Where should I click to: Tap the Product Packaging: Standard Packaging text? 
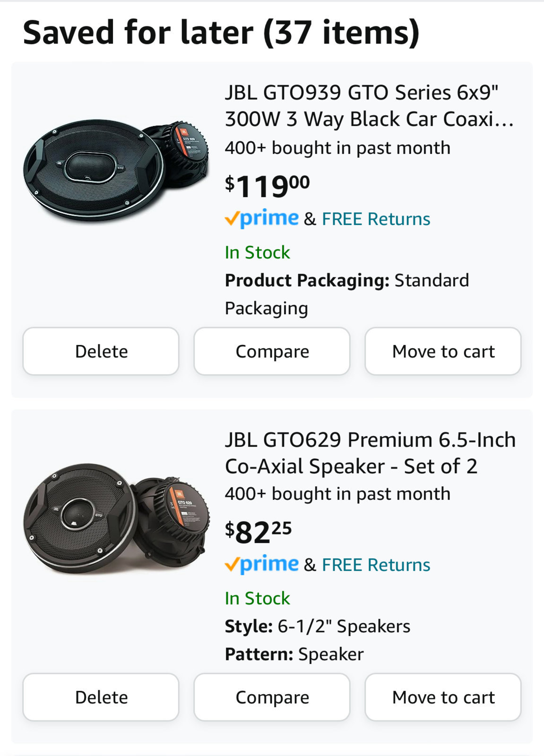(347, 294)
